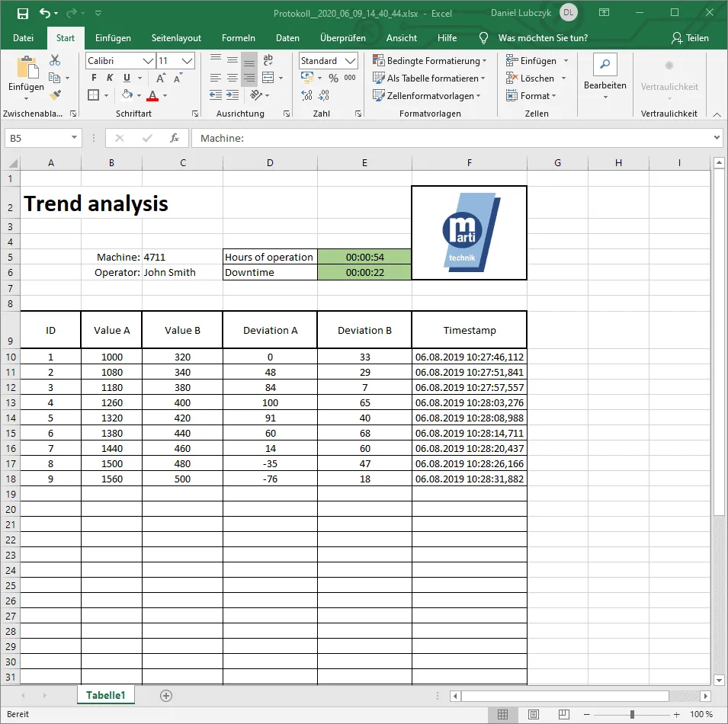Viewport: 728px width, 724px height.
Task: Remove decimal places icon
Action: click(324, 95)
